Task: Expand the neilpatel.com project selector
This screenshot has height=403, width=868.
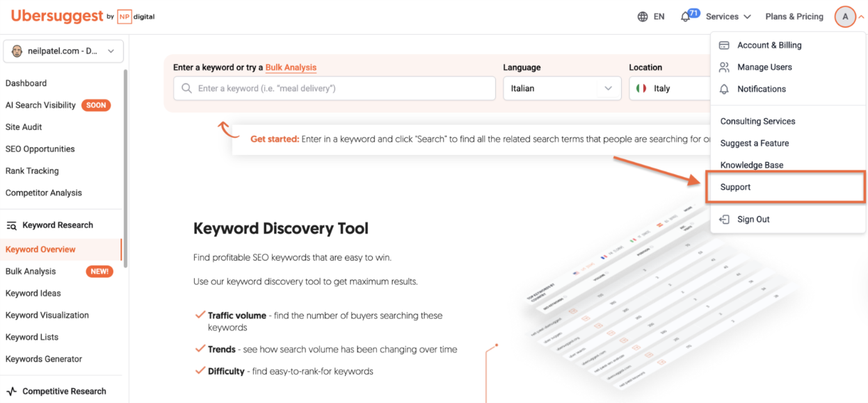Action: 63,51
